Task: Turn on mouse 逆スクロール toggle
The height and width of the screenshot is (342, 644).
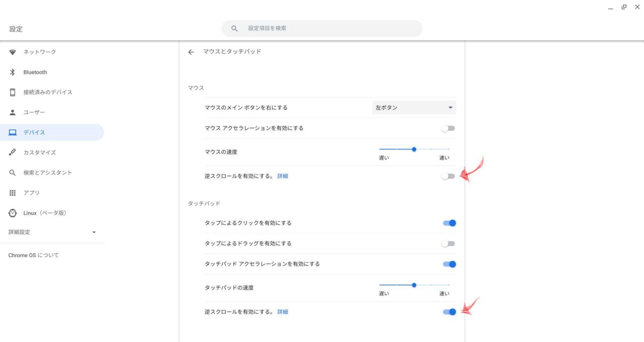Action: tap(448, 176)
